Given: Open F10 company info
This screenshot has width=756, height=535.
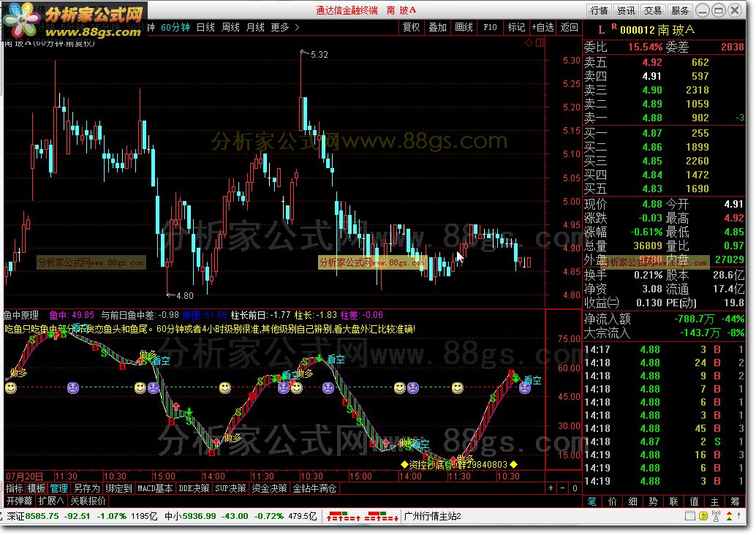Looking at the screenshot, I should coord(490,28).
